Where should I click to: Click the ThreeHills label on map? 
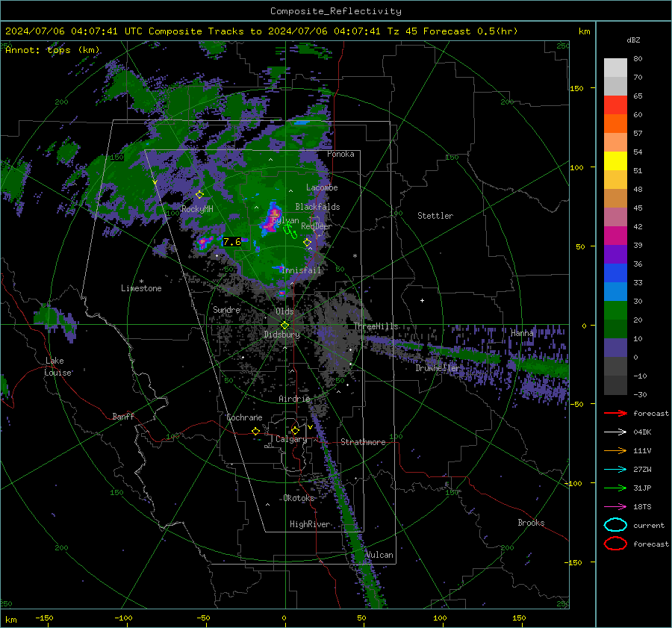click(x=376, y=326)
